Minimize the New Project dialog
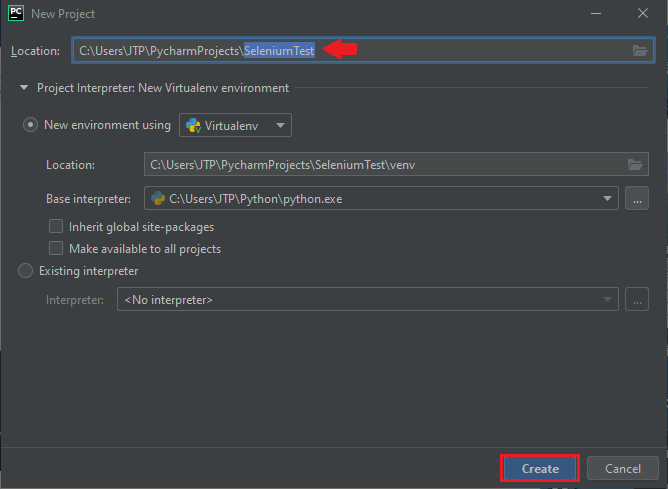This screenshot has width=668, height=489. tap(596, 14)
